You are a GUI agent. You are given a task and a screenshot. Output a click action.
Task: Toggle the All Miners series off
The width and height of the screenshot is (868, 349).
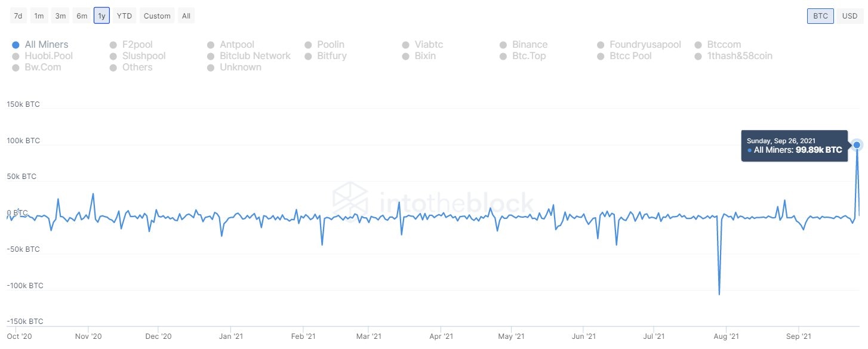click(x=14, y=44)
